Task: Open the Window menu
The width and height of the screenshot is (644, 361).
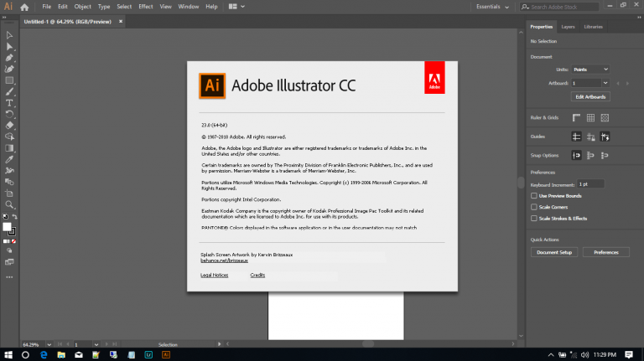Action: pyautogui.click(x=189, y=7)
